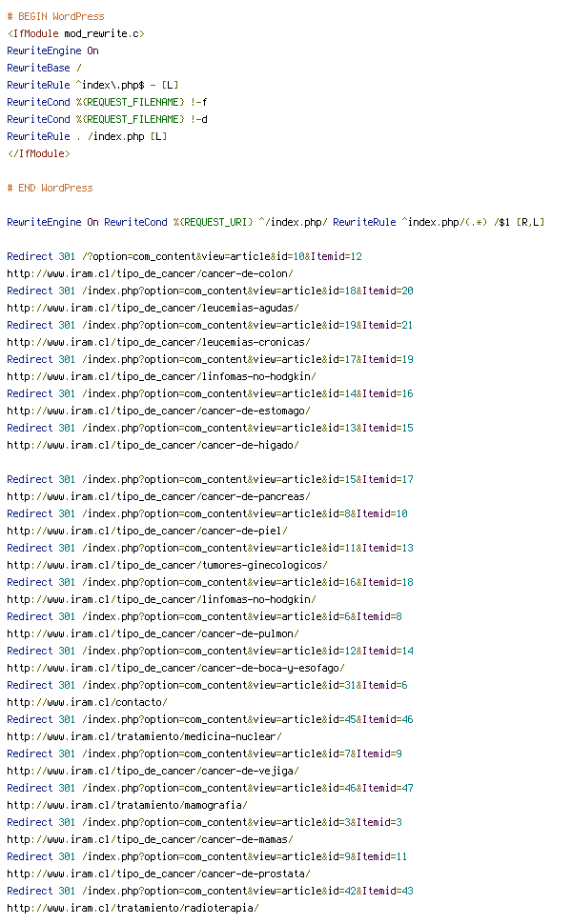Click the redirect line with id=7&Itemid=9

[x=205, y=753]
